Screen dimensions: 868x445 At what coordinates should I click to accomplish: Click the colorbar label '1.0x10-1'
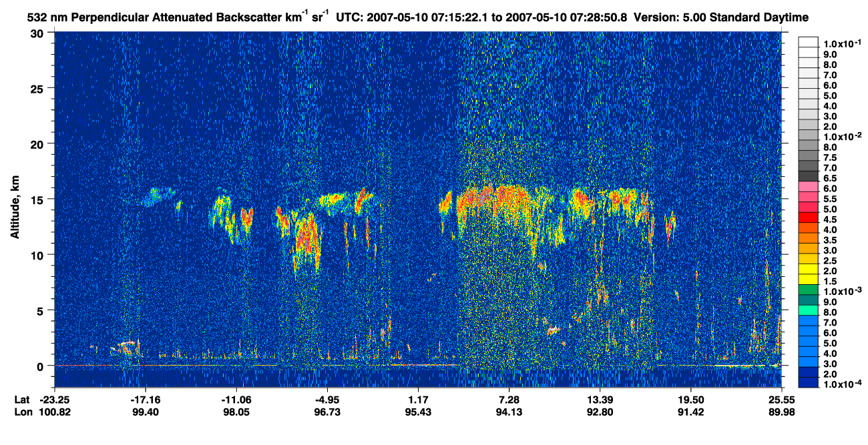click(x=841, y=43)
